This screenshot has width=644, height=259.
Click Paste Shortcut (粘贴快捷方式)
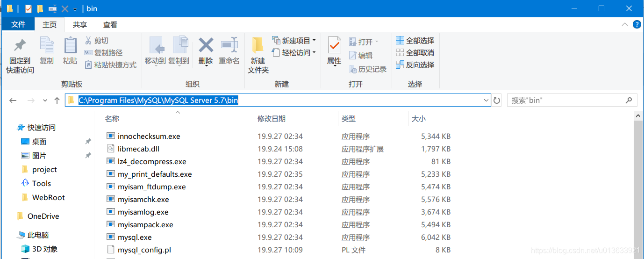pos(110,65)
